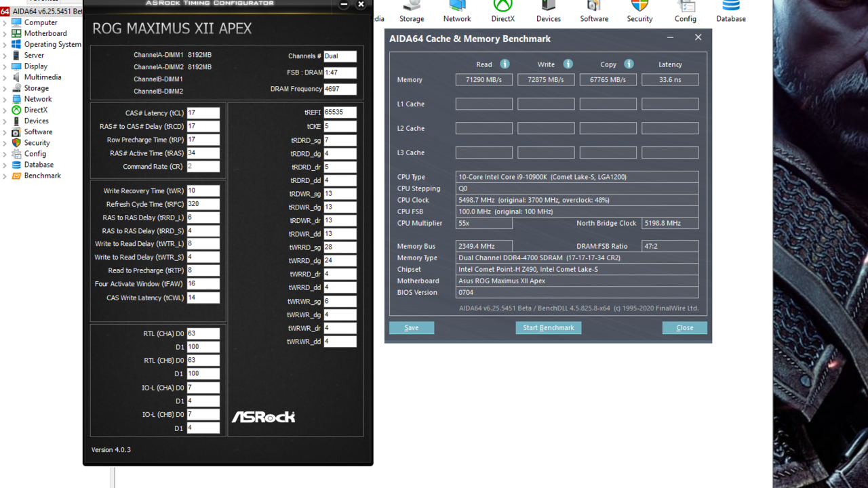This screenshot has width=868, height=488.
Task: Expand the Benchmark tree node
Action: click(x=5, y=176)
